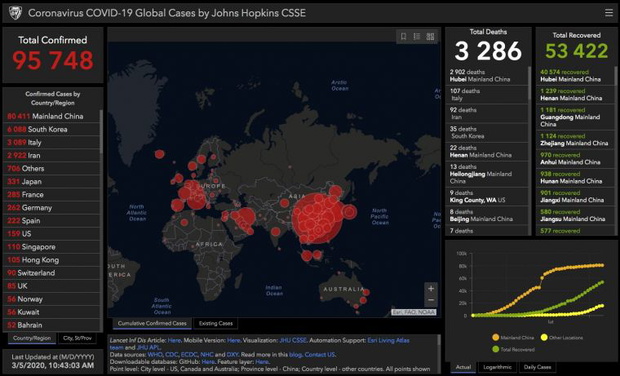
Task: Open Lancet Inf Dis Article 'Here' link
Action: (174, 340)
